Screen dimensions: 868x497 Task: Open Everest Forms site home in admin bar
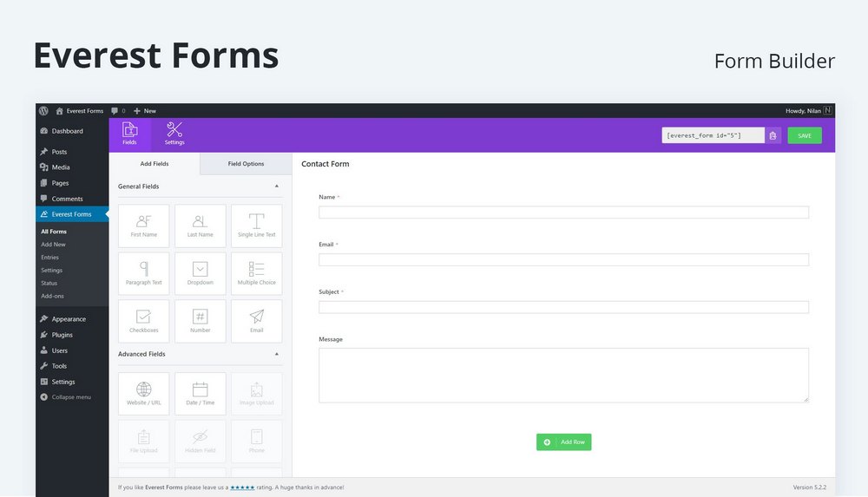pyautogui.click(x=79, y=111)
